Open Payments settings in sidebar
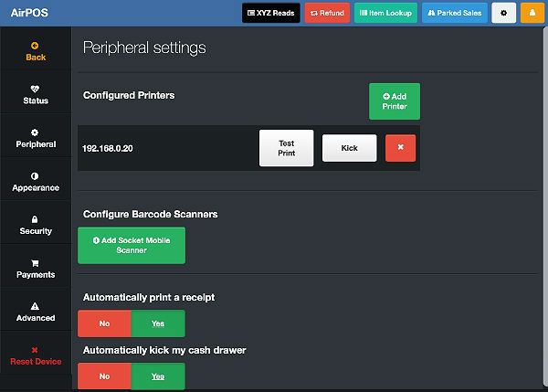 coord(36,269)
